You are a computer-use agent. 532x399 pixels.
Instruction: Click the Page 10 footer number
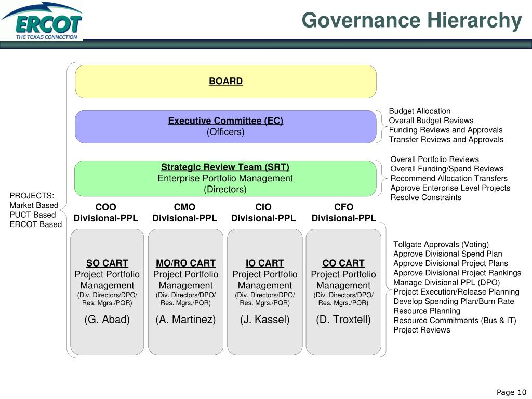click(x=511, y=392)
